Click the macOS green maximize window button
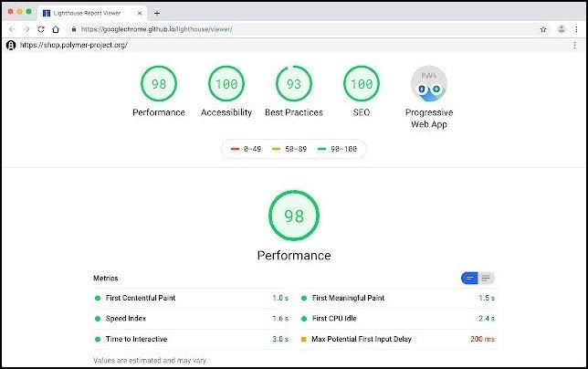Viewport: 588px width, 369px height. click(28, 12)
